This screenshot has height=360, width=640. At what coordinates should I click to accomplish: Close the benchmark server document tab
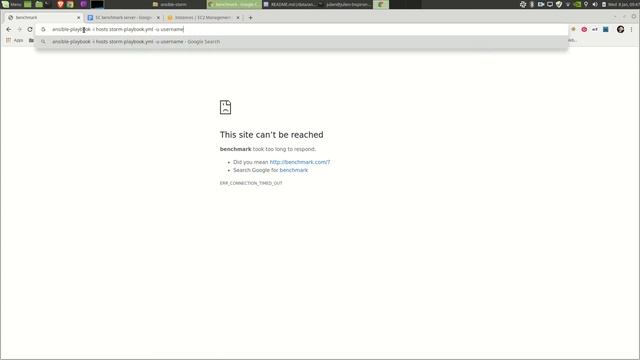tap(158, 18)
